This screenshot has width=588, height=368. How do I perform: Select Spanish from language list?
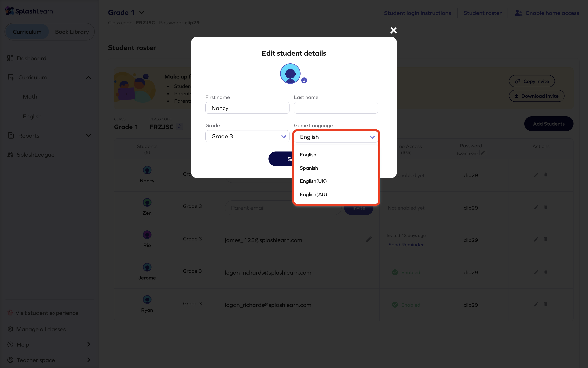[309, 168]
